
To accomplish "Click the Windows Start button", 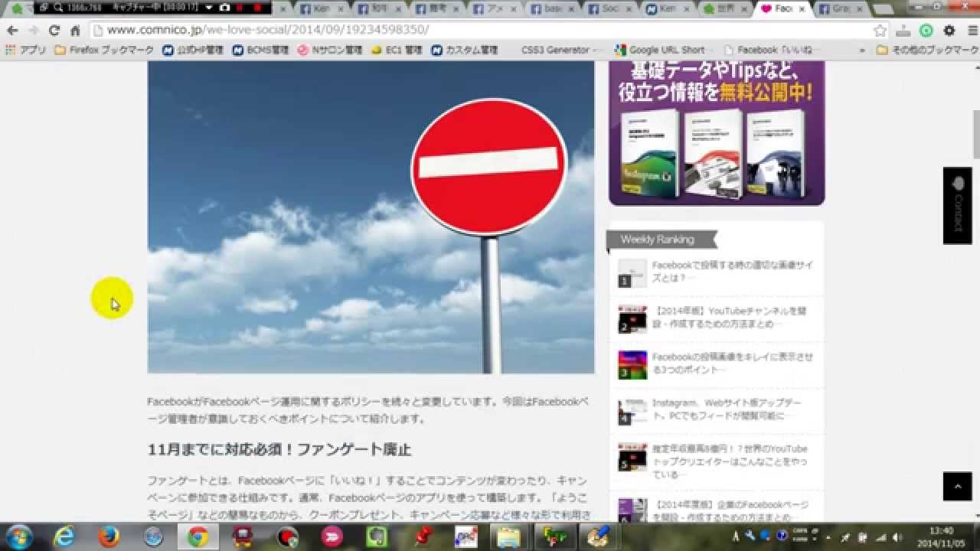I will point(18,536).
